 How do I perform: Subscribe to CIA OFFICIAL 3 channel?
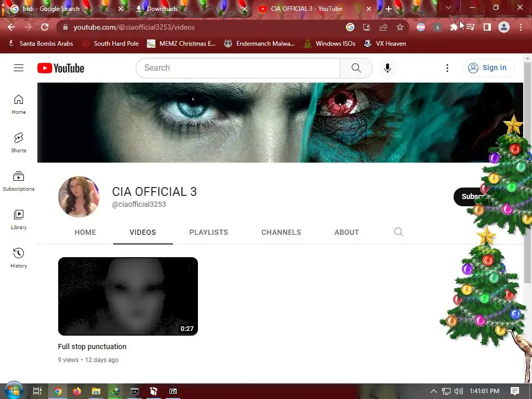tap(470, 196)
